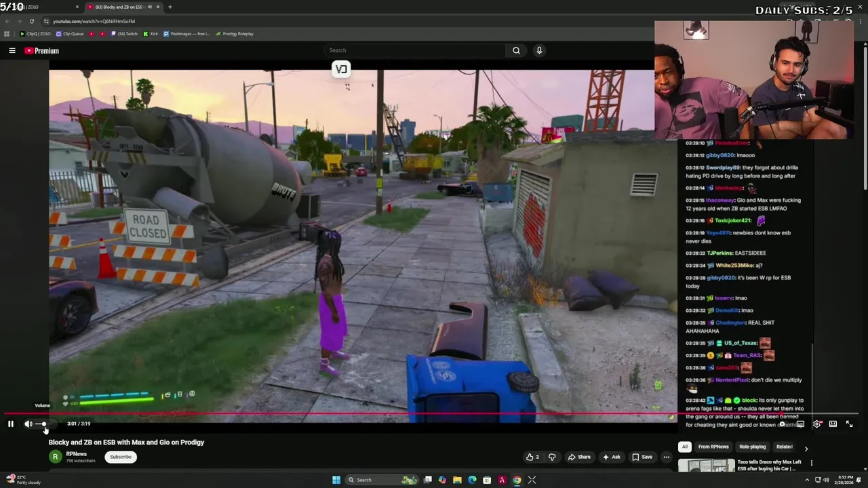The width and height of the screenshot is (868, 488).
Task: Open the Clip Queue bookmark
Action: (70, 34)
